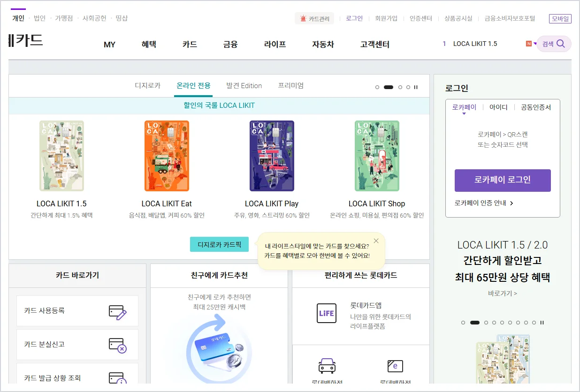Image resolution: width=580 pixels, height=392 pixels.
Task: Select 가맹점 customer type
Action: [64, 18]
